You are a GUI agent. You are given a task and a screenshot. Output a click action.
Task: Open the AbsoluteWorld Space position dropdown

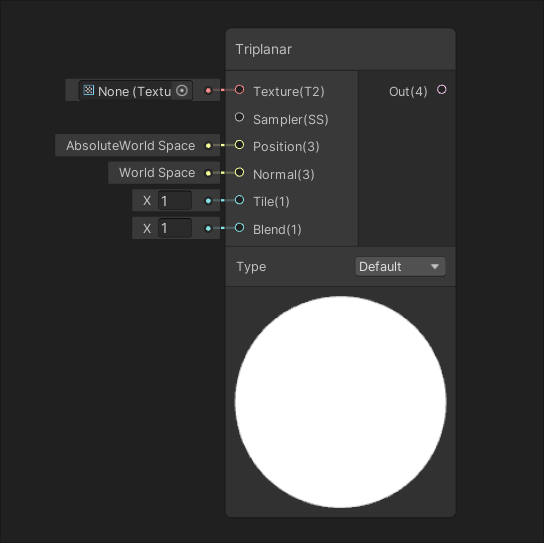130,145
